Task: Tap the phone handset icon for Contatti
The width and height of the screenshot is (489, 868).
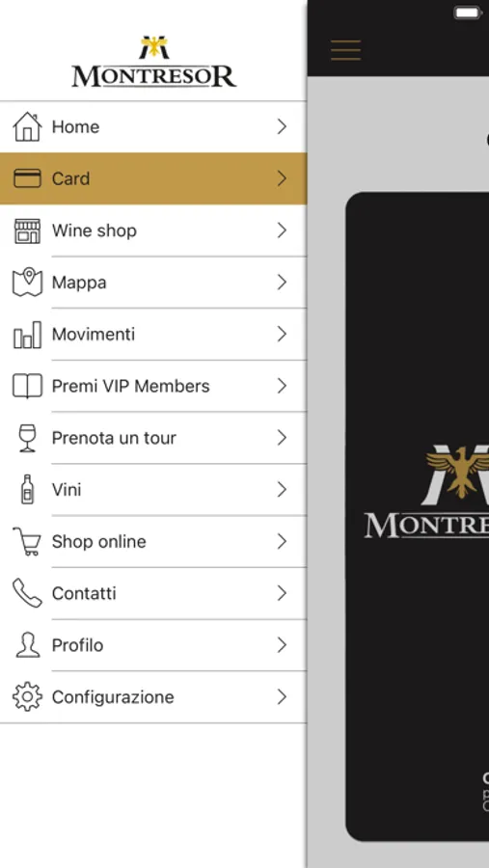Action: (27, 593)
